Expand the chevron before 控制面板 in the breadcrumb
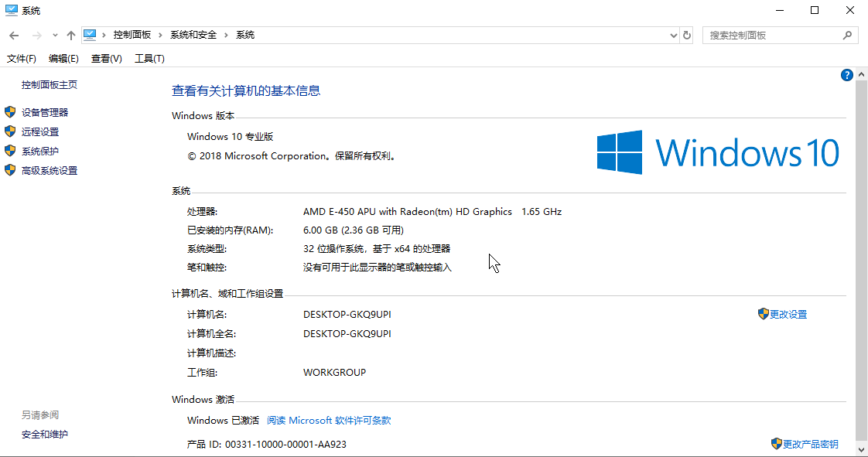Viewport: 868px width, 457px height. click(x=104, y=35)
